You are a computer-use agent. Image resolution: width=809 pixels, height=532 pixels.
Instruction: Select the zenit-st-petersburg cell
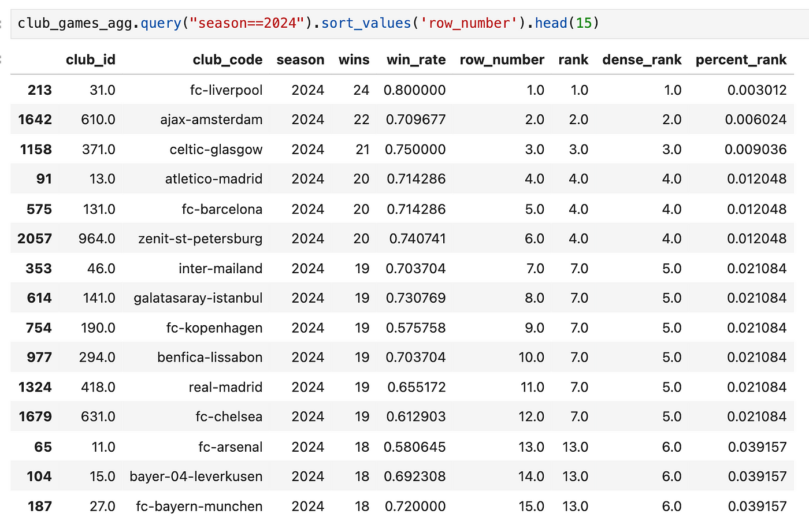(201, 239)
